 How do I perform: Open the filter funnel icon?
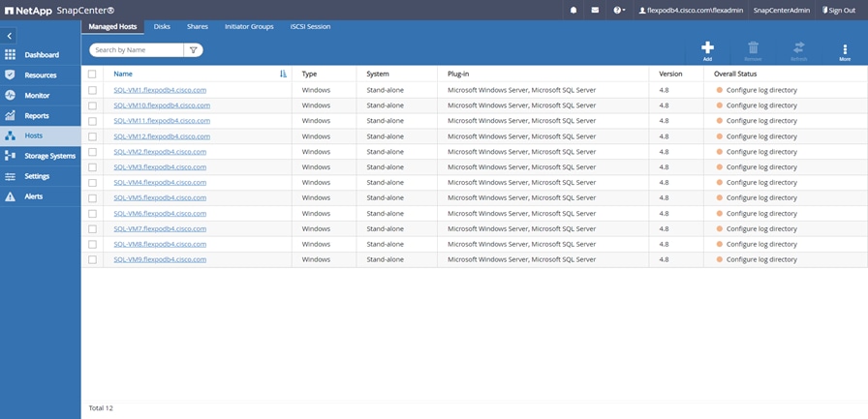click(193, 49)
